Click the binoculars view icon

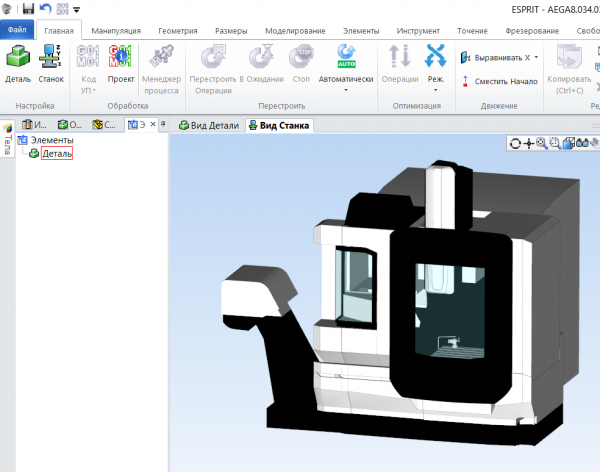pos(582,144)
